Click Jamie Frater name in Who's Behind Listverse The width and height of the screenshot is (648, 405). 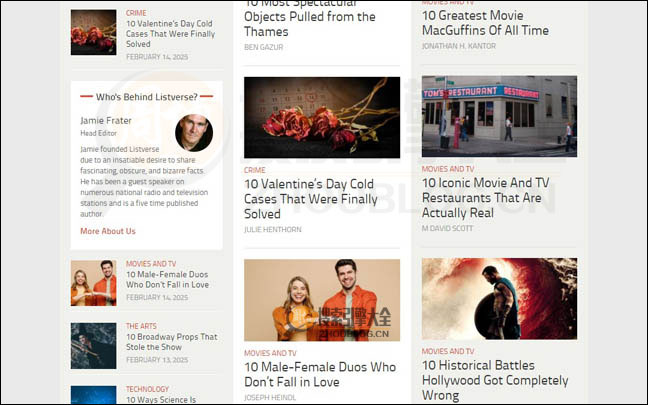106,121
